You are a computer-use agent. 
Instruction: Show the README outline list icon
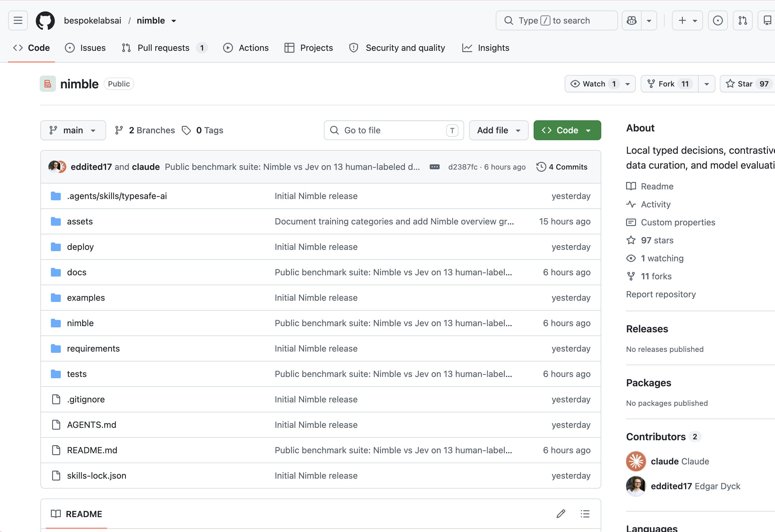point(585,514)
